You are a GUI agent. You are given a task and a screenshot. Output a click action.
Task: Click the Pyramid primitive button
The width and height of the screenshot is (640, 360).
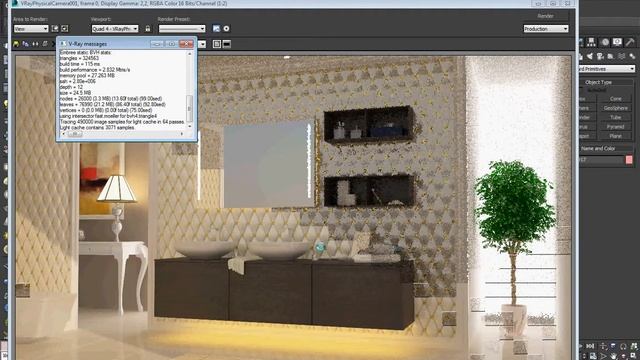[616, 127]
